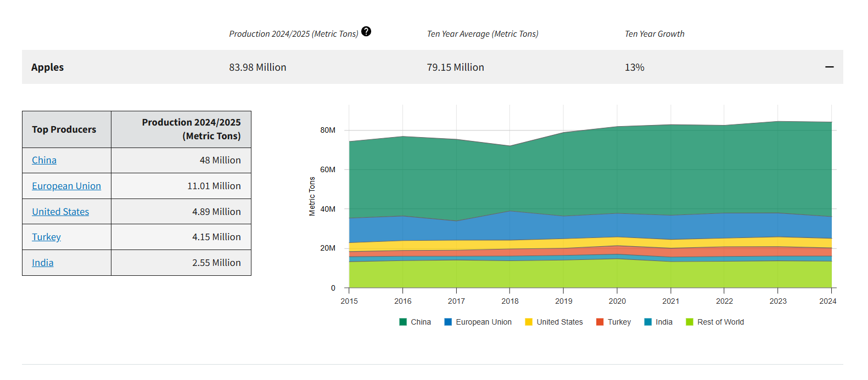
Task: Click the 2020 tick label on x-axis
Action: (x=617, y=301)
